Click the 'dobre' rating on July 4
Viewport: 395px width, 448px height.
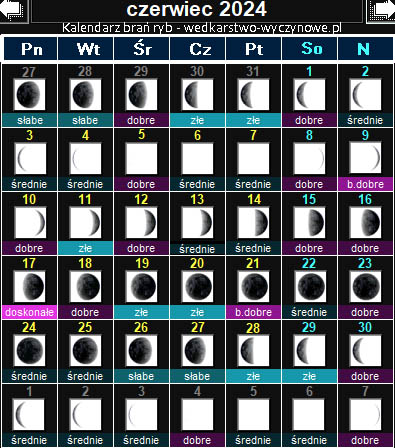click(x=197, y=440)
